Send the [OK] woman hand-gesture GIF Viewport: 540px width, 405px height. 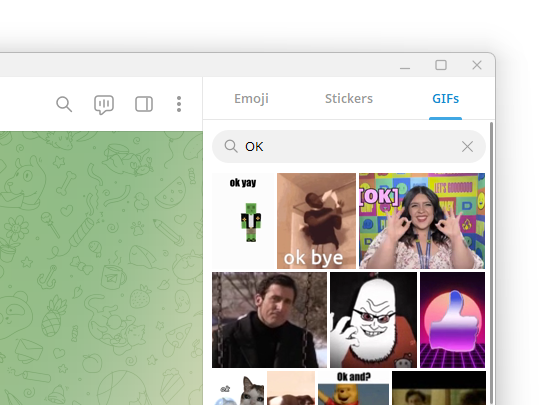point(422,221)
